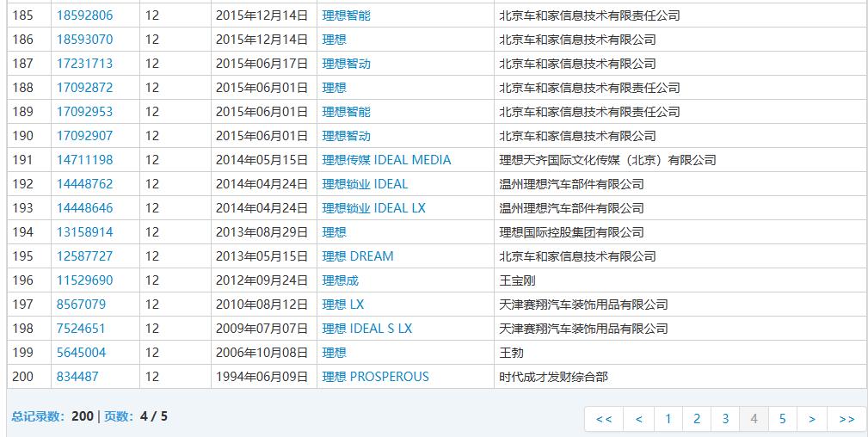Open trademark 理想 LX in row 197
The width and height of the screenshot is (868, 437).
click(x=343, y=305)
